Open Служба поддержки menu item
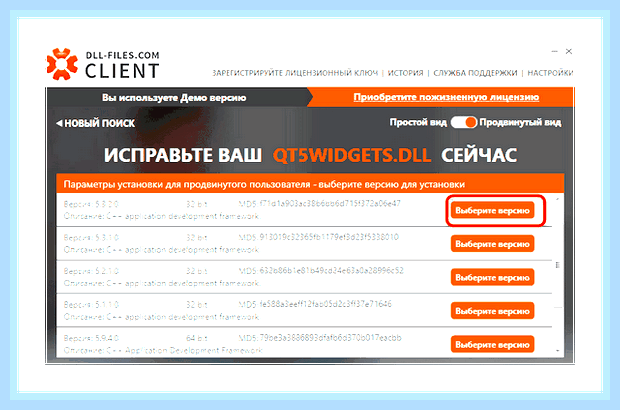The image size is (620, 410). 475,73
